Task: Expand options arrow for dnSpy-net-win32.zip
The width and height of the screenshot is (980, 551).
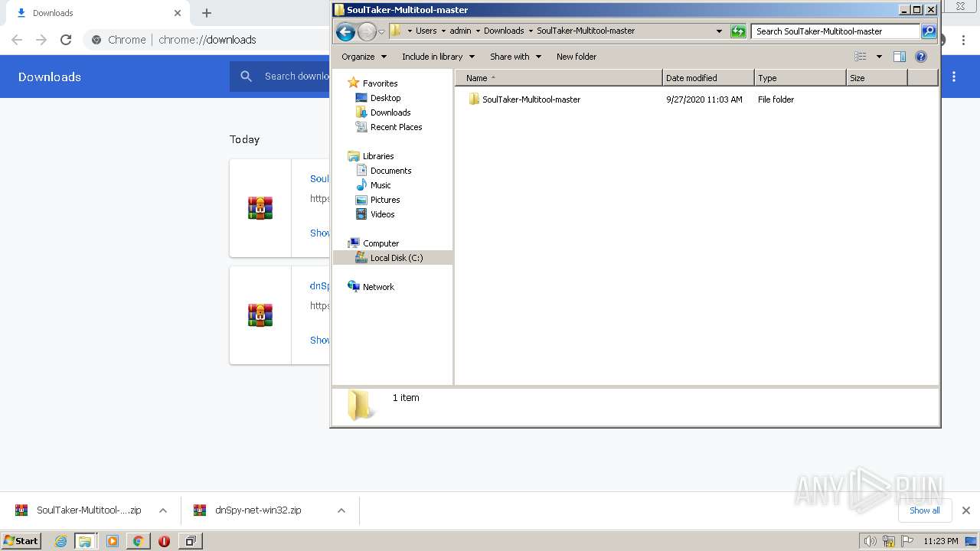Action: pyautogui.click(x=341, y=510)
